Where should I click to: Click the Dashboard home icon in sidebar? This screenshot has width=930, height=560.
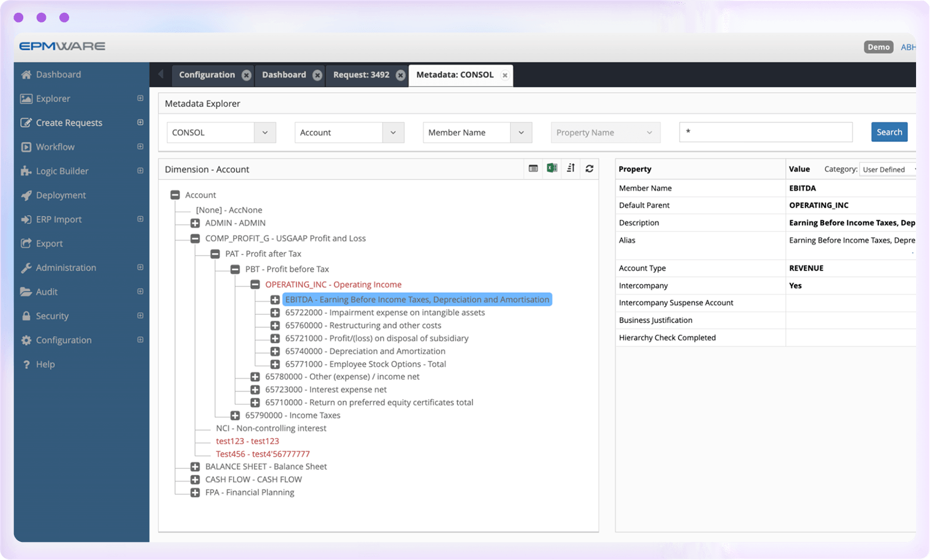tap(26, 74)
